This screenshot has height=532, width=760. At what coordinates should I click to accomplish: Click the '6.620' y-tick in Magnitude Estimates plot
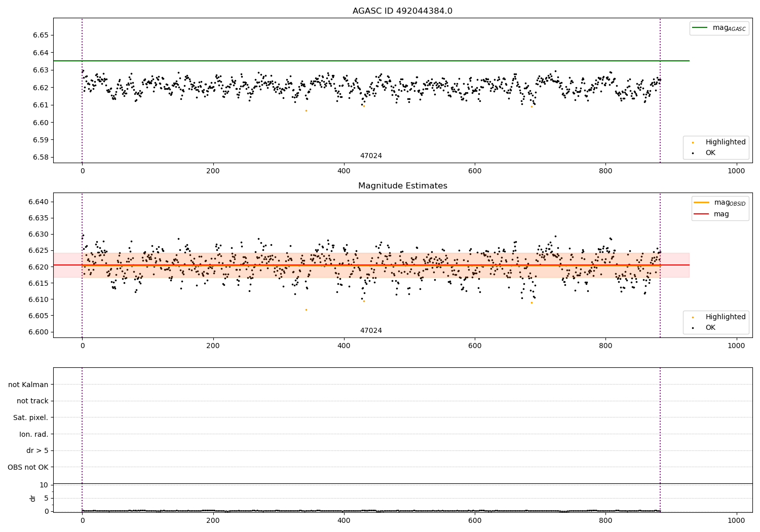[39, 267]
